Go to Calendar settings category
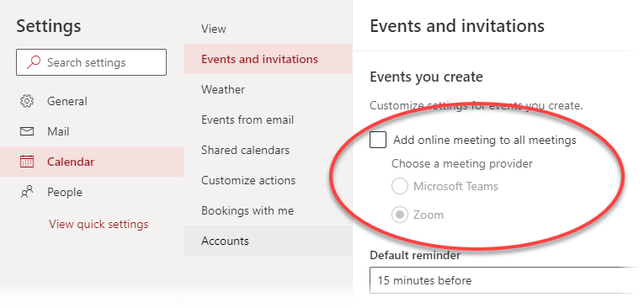Screen dimensions: 644x308 (x=92, y=162)
